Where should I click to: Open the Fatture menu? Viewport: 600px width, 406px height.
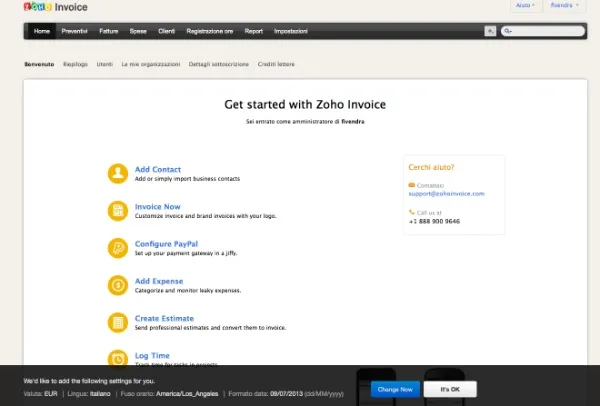pyautogui.click(x=109, y=31)
